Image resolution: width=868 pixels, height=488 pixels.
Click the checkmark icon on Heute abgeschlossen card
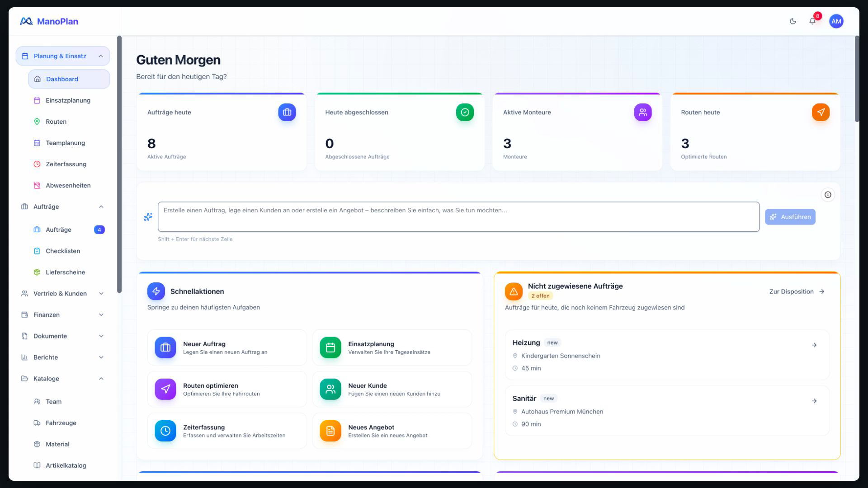(465, 112)
